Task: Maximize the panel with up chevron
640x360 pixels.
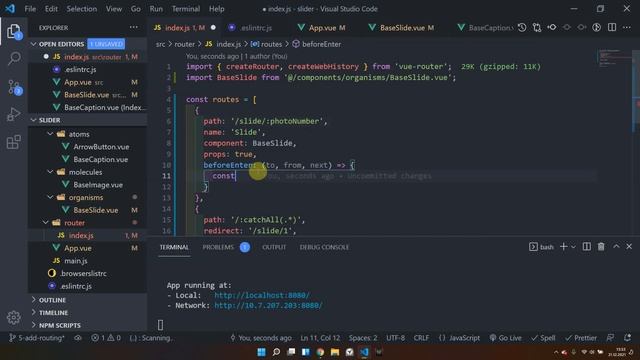Action: click(616, 247)
